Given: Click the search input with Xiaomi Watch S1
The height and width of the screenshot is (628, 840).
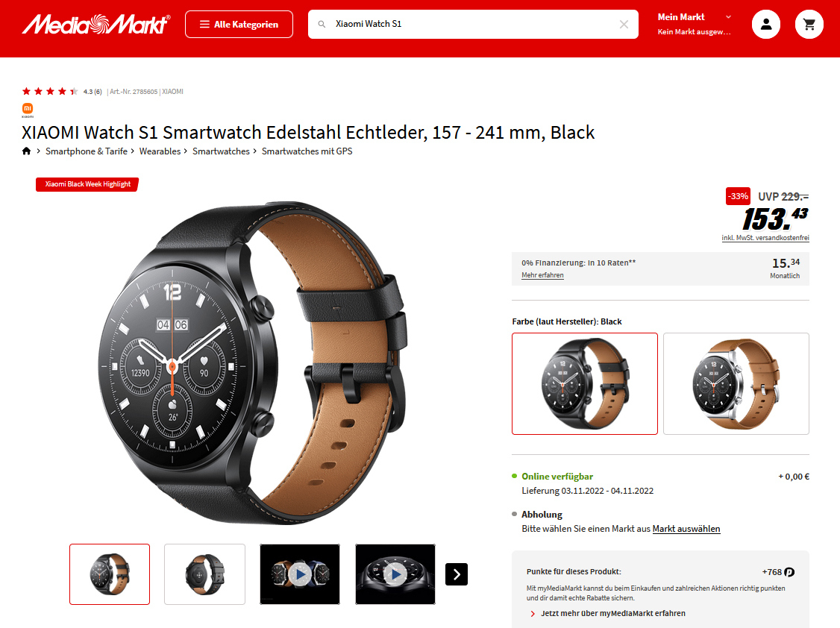Looking at the screenshot, I should click(x=473, y=24).
